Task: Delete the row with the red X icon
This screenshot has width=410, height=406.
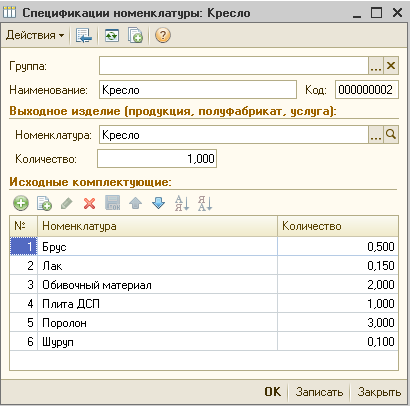Action: pos(89,203)
